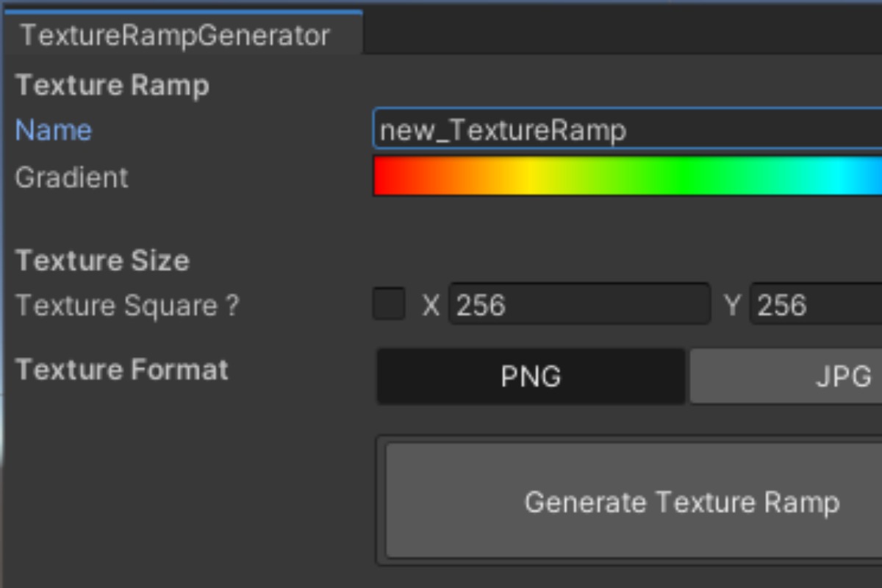Click the Y label beside the height field
This screenshot has width=882, height=588.
pos(731,305)
